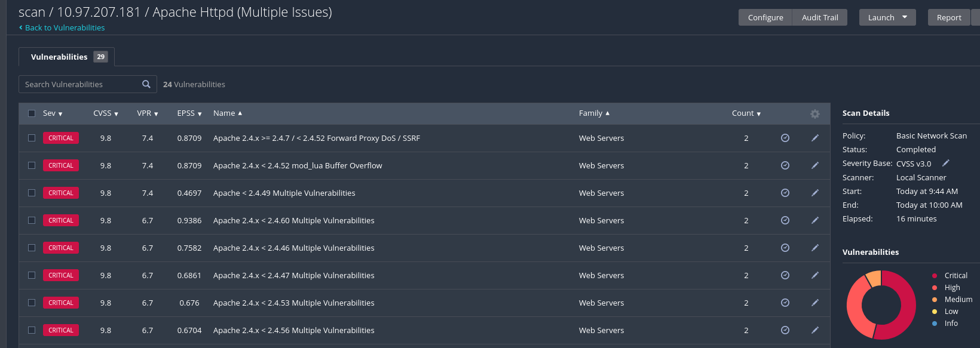The height and width of the screenshot is (348, 980).
Task: Click the Configure button
Action: click(x=765, y=17)
